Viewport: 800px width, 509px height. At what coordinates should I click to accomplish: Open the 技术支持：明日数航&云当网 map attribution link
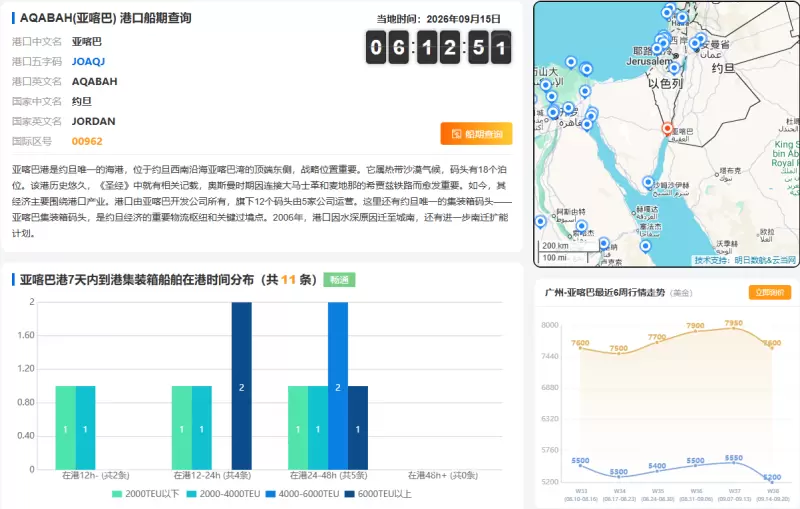pos(745,260)
